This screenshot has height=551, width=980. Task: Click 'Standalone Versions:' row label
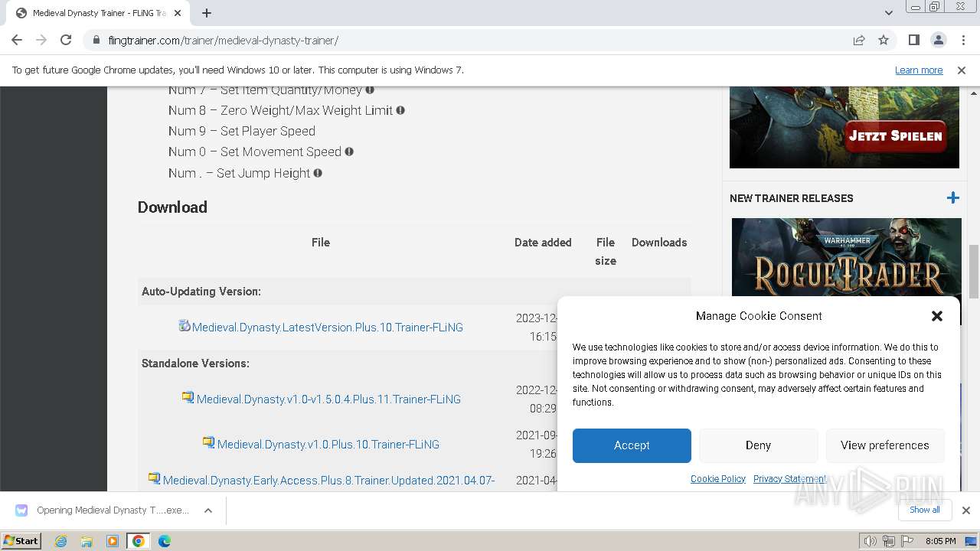(x=195, y=364)
